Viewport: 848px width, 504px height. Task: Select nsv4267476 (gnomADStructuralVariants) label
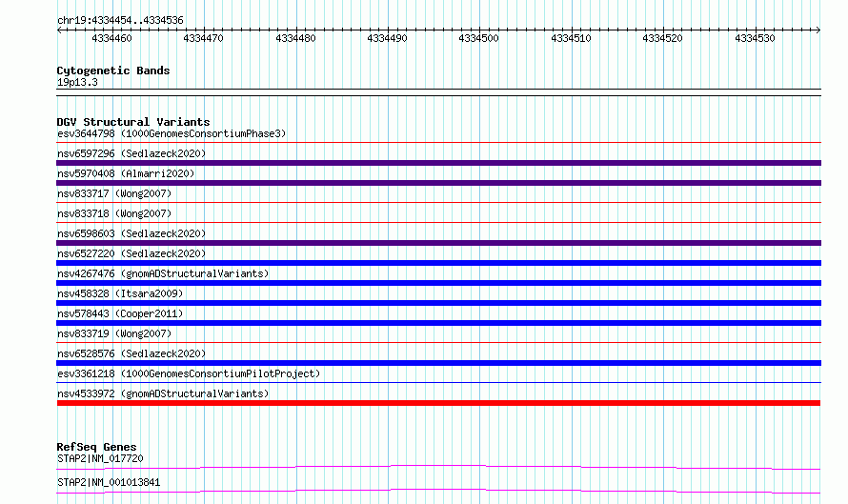(x=163, y=273)
